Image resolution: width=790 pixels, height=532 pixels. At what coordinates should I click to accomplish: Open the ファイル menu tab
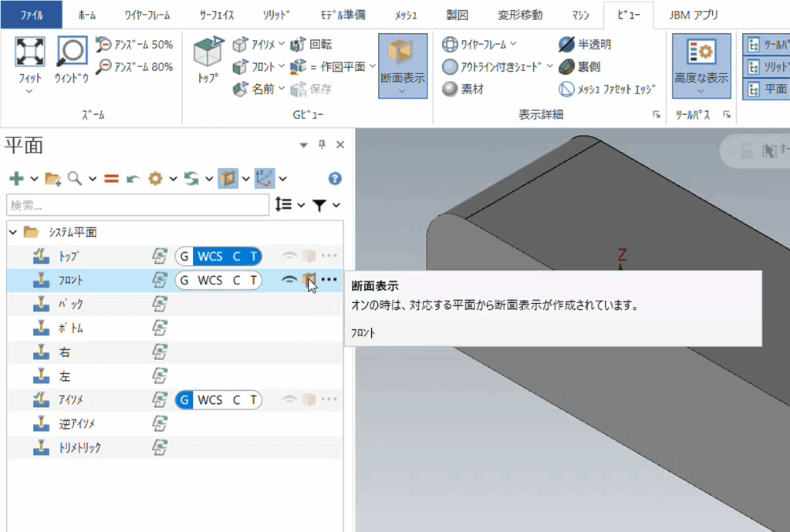pos(32,15)
